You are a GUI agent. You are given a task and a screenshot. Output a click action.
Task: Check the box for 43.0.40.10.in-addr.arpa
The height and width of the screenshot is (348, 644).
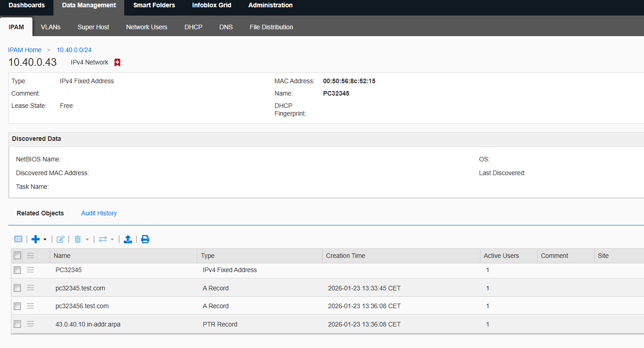17,324
